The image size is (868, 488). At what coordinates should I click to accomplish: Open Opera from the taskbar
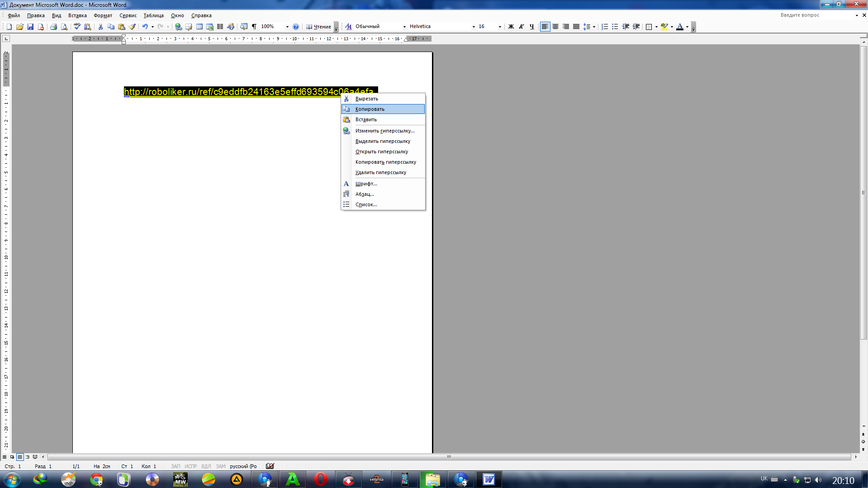click(x=321, y=479)
